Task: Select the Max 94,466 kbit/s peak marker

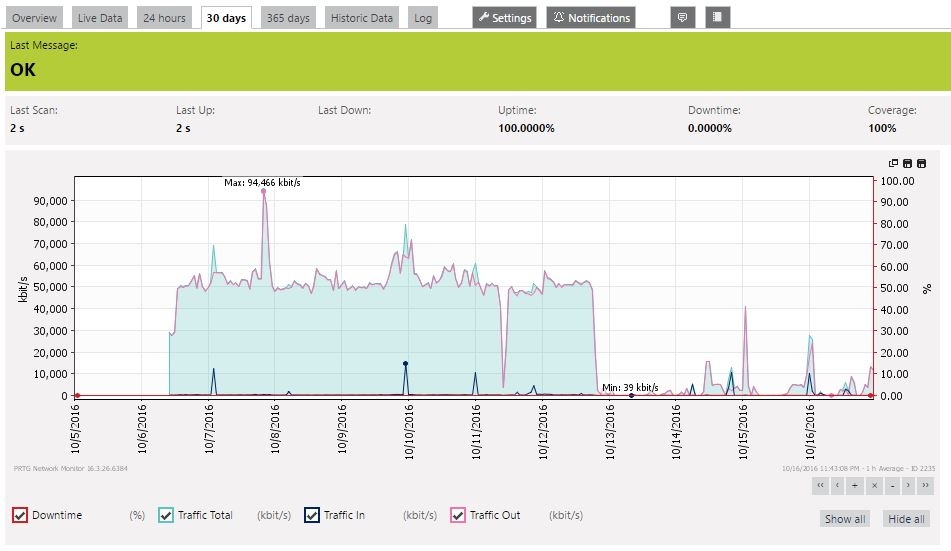Action: click(263, 191)
